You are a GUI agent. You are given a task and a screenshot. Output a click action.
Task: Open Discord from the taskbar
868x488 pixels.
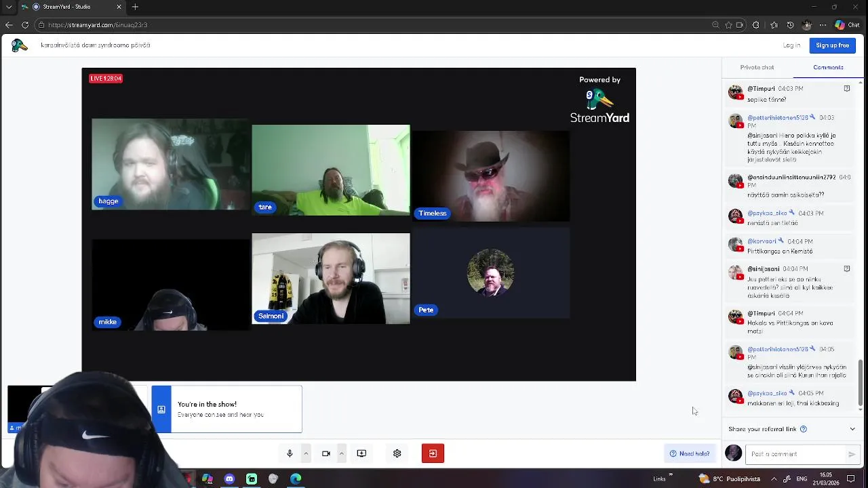(x=229, y=479)
